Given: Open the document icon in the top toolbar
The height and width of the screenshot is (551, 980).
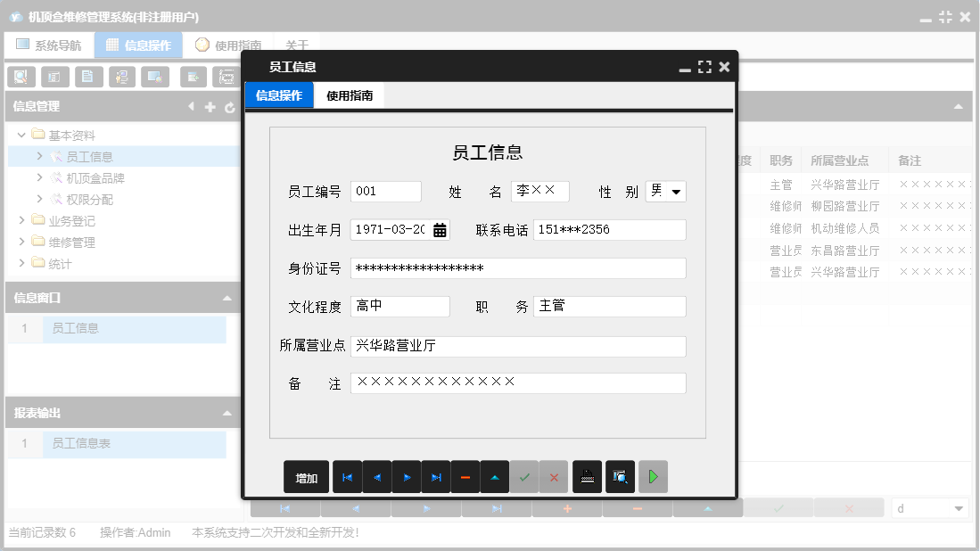Looking at the screenshot, I should click(87, 77).
